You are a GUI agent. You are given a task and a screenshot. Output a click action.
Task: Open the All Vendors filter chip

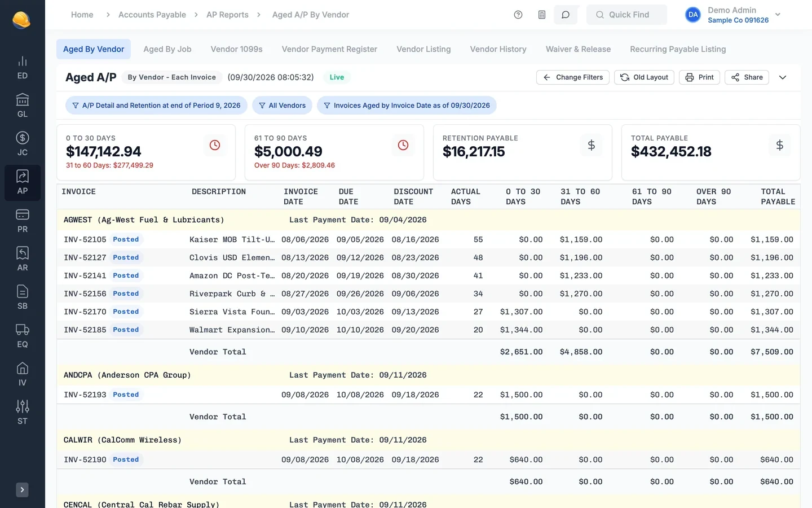click(x=282, y=106)
